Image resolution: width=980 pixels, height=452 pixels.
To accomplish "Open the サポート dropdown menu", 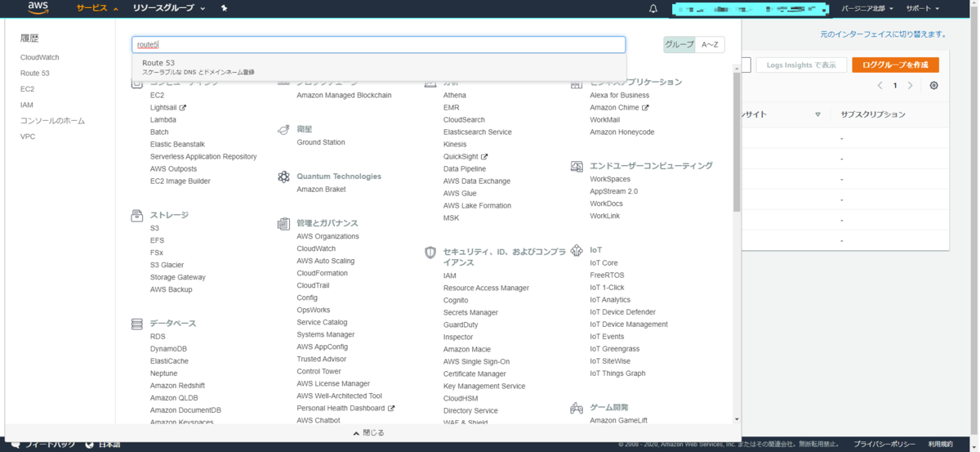I will click(x=923, y=8).
